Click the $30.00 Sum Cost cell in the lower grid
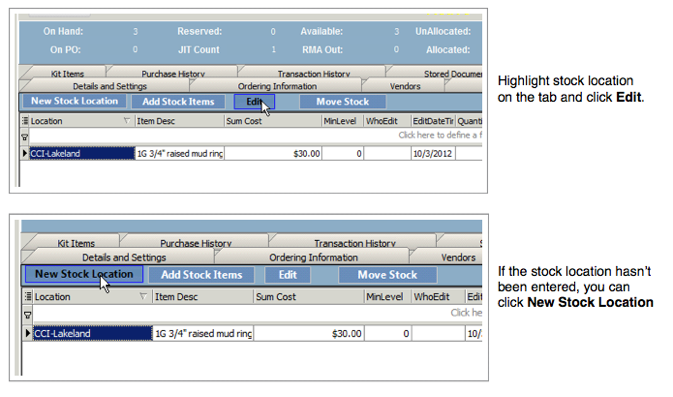 (x=309, y=333)
